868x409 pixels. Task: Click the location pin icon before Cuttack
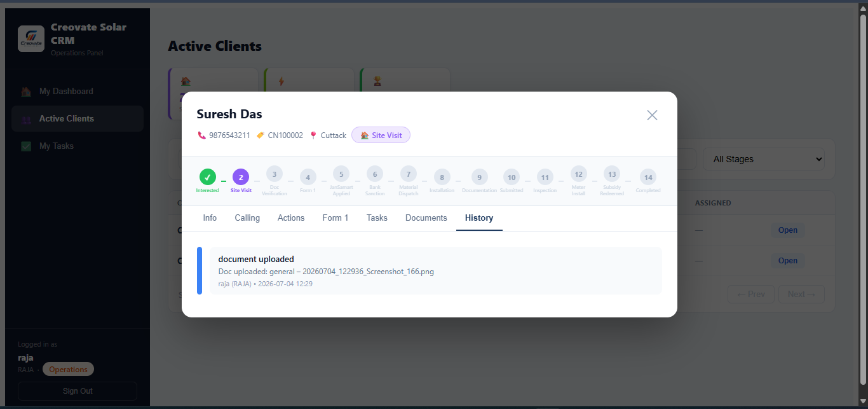click(x=313, y=135)
